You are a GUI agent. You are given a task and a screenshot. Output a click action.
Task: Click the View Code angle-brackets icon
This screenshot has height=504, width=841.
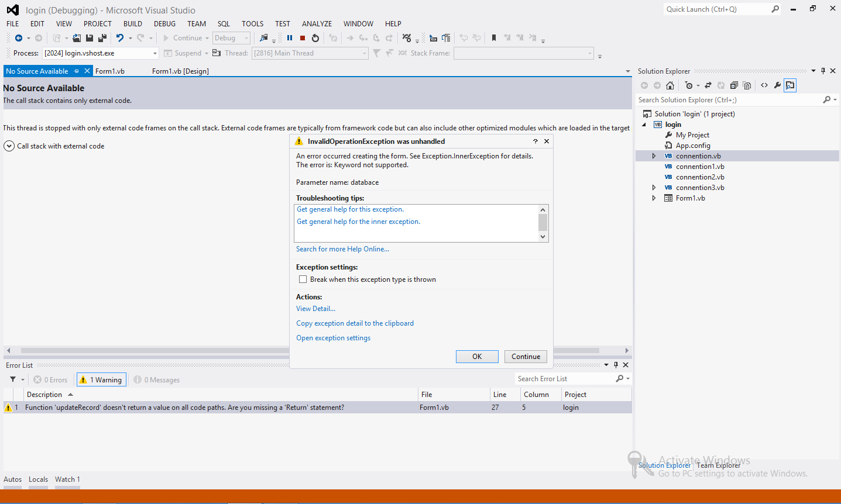click(764, 85)
